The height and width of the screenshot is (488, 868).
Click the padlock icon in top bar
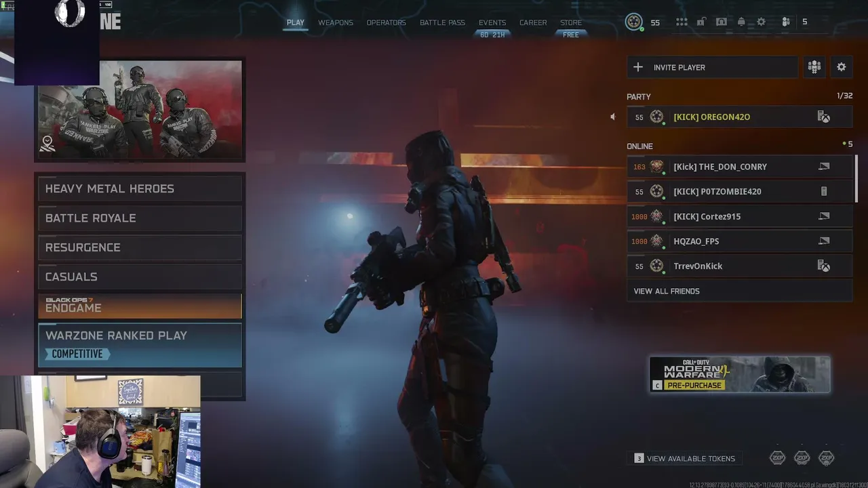pyautogui.click(x=701, y=22)
